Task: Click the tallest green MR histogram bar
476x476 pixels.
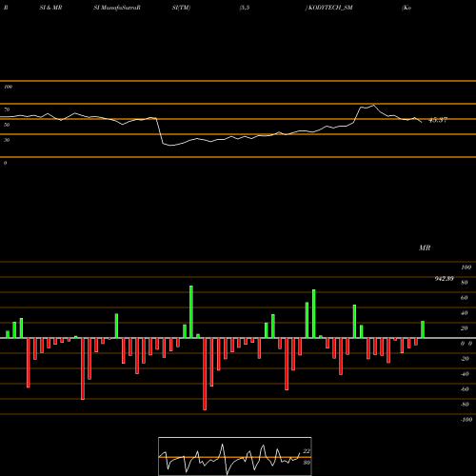Action: pyautogui.click(x=191, y=311)
